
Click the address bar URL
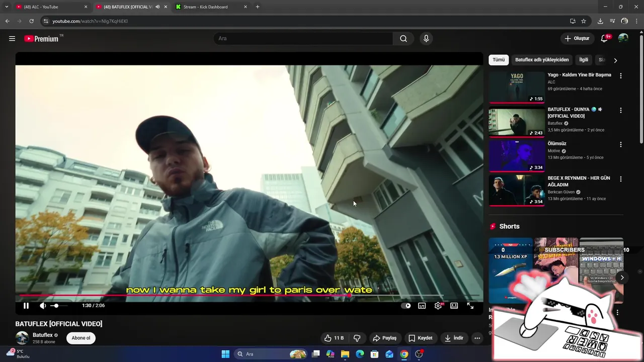[90, 21]
